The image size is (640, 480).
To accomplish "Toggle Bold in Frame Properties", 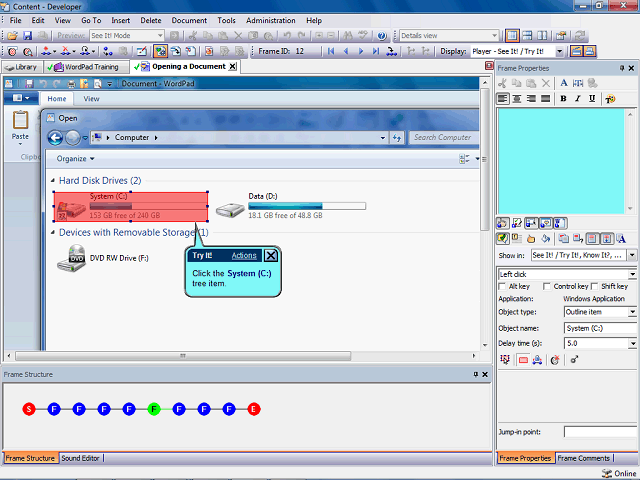I will point(563,99).
